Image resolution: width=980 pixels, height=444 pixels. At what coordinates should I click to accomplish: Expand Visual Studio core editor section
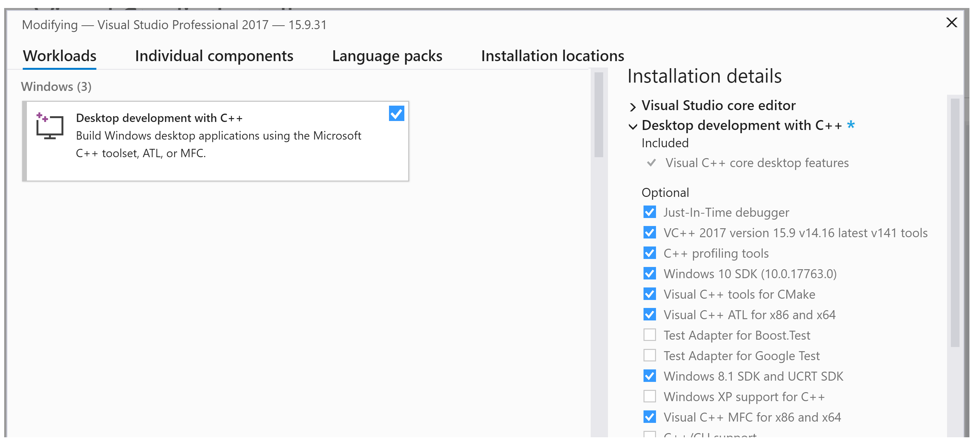click(632, 107)
